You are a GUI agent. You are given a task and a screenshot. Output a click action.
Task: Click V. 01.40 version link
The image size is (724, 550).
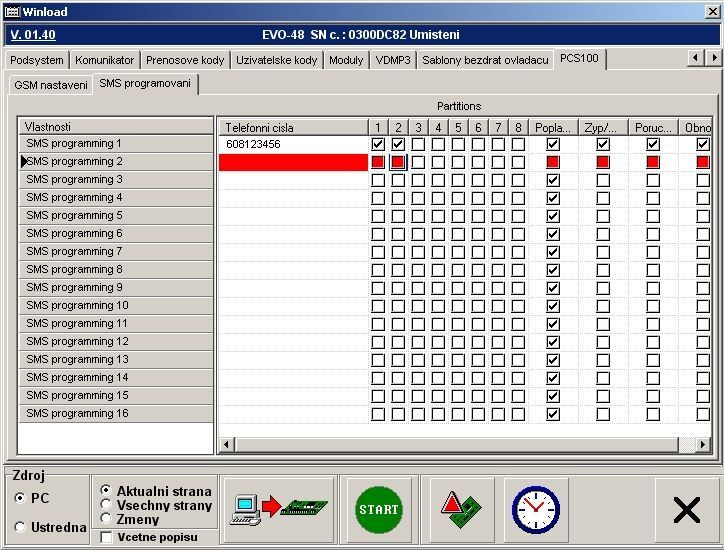[x=33, y=34]
